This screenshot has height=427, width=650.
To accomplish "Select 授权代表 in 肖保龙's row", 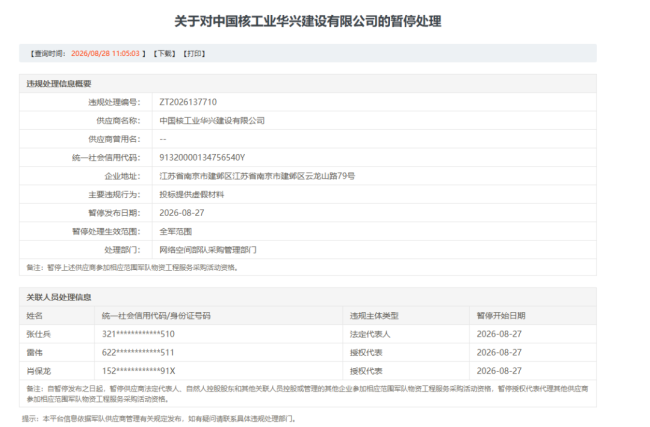I will click(366, 371).
